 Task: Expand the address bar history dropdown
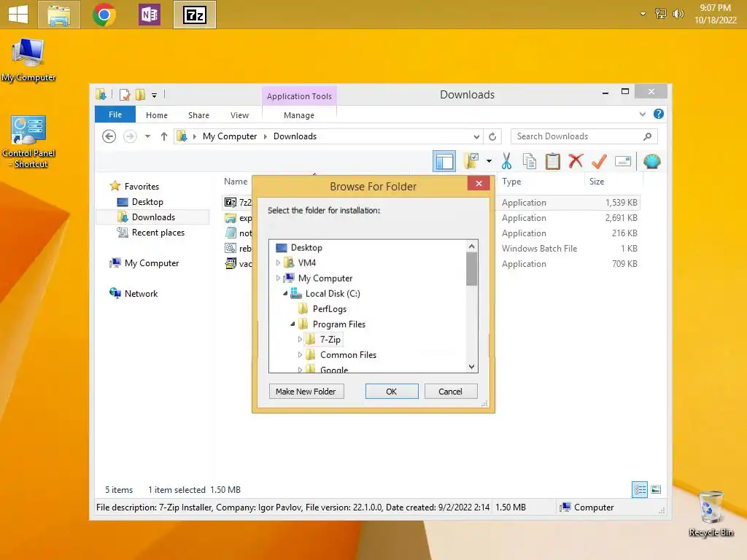476,136
